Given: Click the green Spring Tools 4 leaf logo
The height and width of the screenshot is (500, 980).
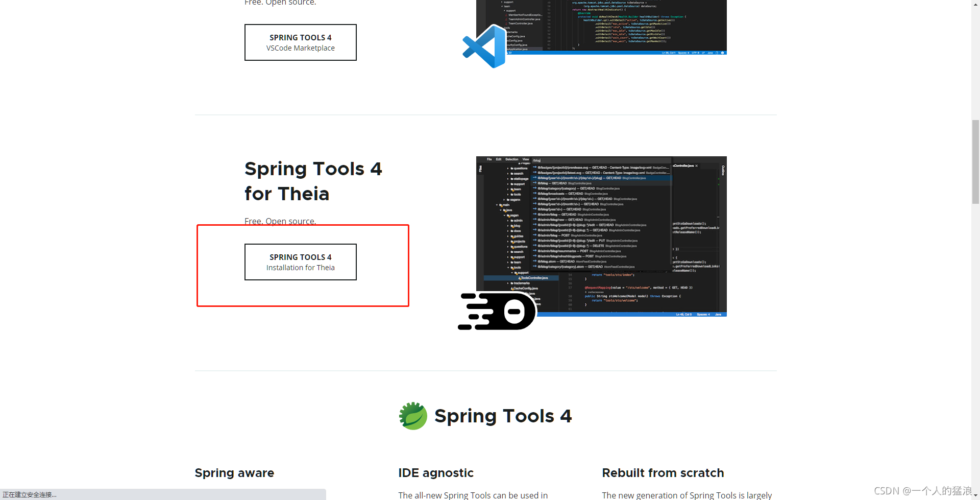Looking at the screenshot, I should (x=413, y=416).
